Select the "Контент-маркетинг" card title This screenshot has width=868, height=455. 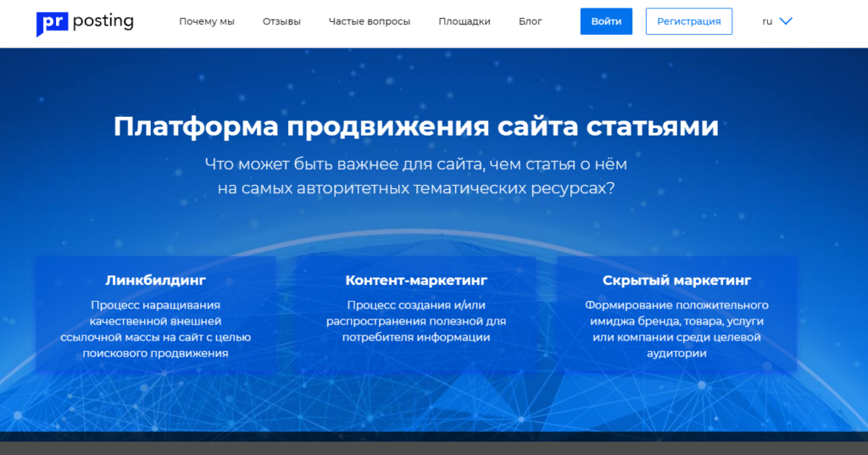click(416, 280)
